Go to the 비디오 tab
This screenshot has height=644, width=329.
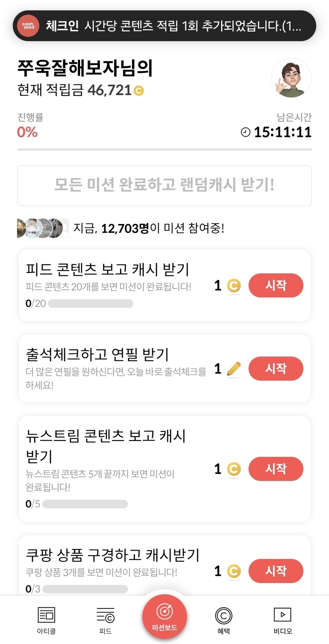[283, 620]
